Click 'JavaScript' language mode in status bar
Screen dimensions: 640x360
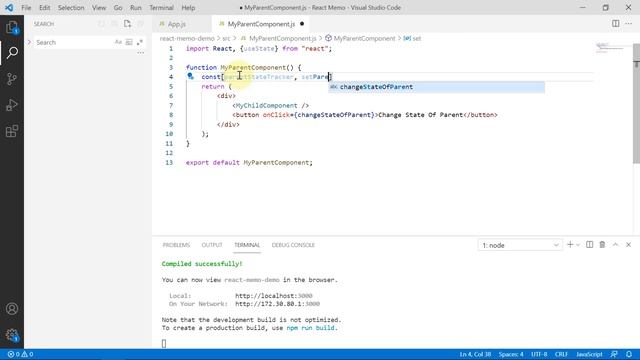[x=589, y=354]
